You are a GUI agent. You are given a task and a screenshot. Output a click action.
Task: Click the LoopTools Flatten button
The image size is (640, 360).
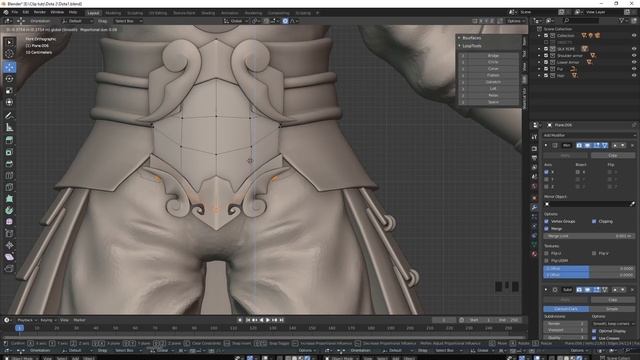click(493, 75)
